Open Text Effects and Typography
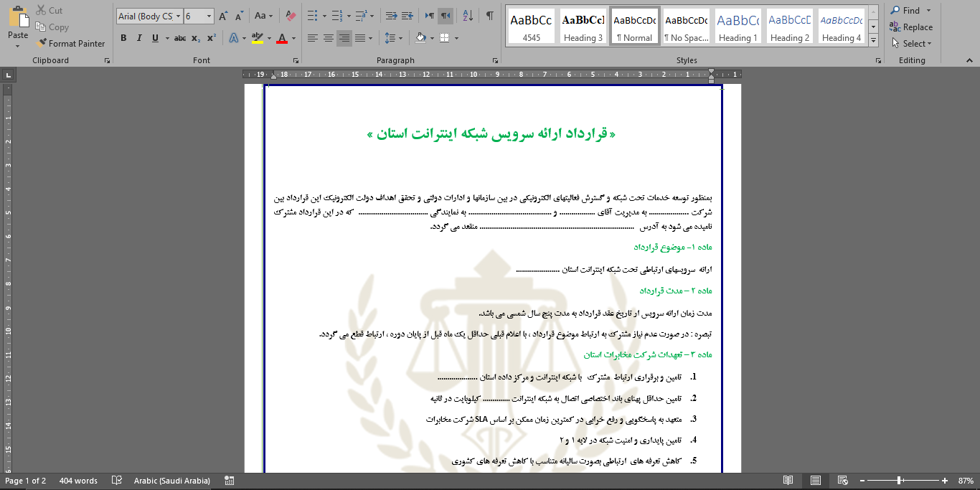 click(234, 38)
